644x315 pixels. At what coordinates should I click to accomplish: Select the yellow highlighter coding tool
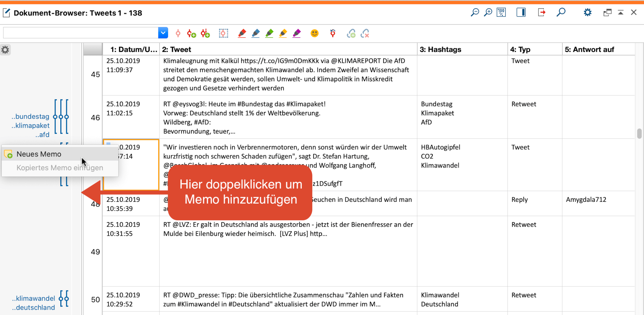tap(283, 33)
